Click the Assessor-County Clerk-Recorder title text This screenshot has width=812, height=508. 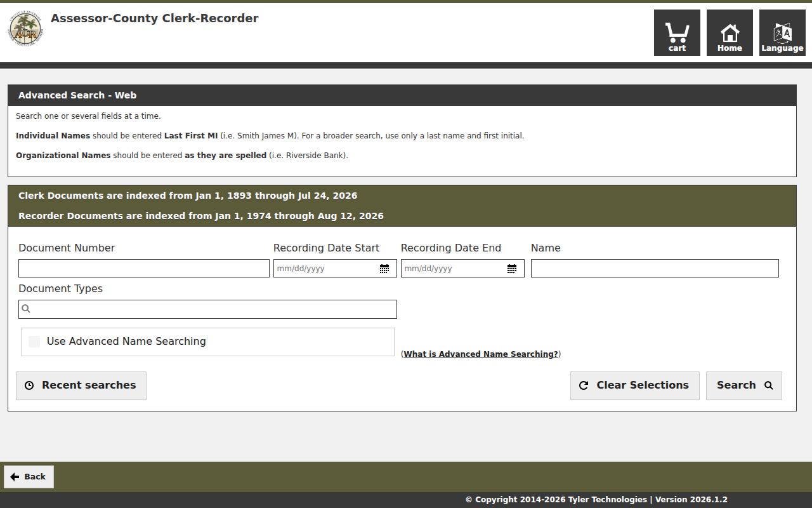click(x=154, y=18)
